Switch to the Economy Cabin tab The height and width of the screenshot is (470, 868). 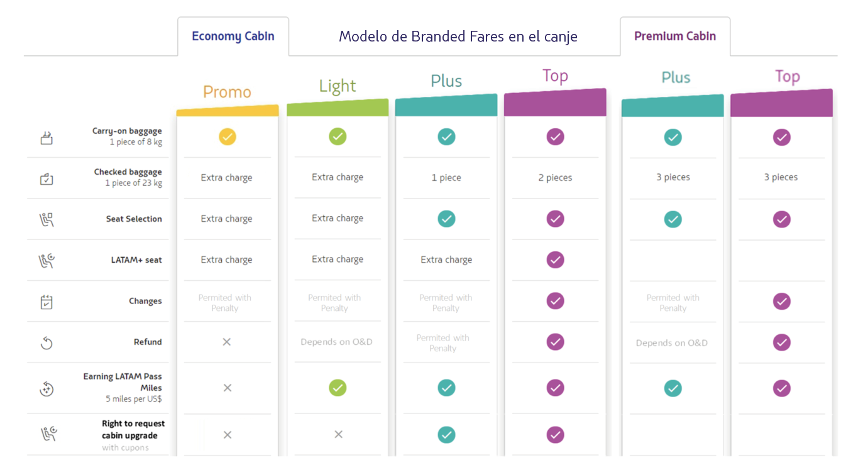tap(233, 36)
